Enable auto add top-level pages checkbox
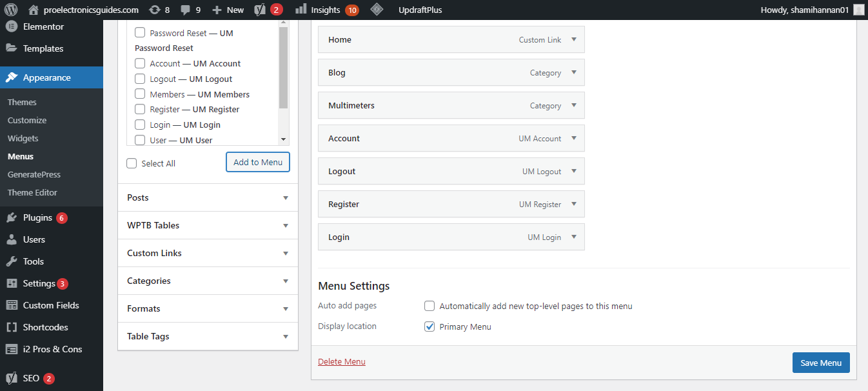This screenshot has width=868, height=391. [x=429, y=306]
